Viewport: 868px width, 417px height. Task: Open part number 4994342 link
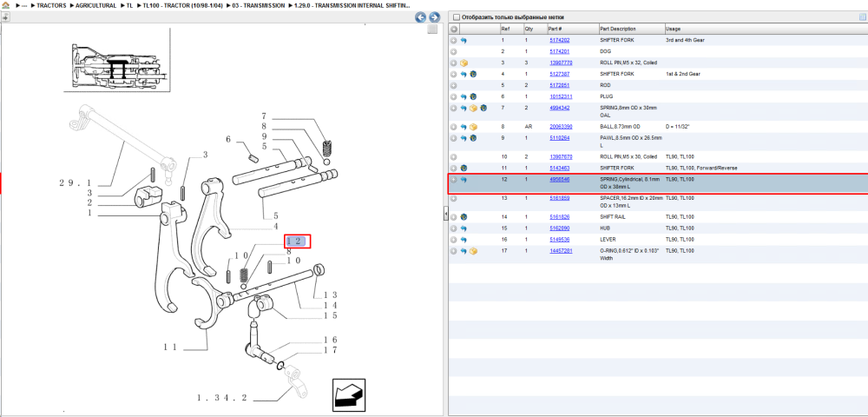(559, 108)
